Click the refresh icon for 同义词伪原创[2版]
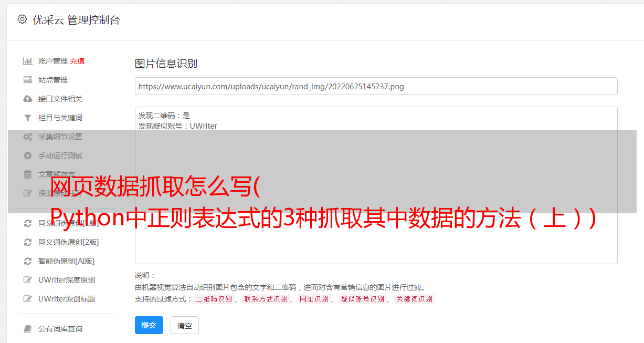This screenshot has width=644, height=343. point(28,242)
